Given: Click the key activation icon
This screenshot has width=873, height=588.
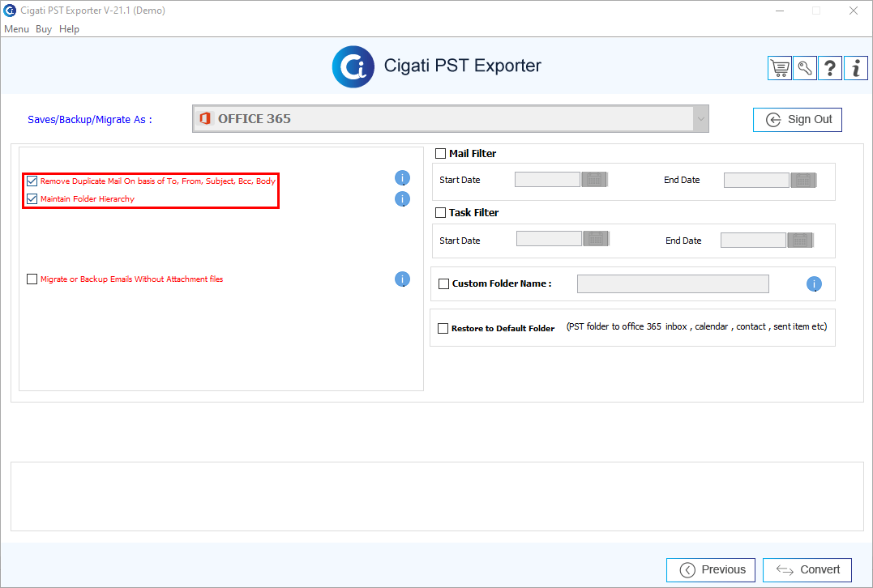Looking at the screenshot, I should coord(805,68).
